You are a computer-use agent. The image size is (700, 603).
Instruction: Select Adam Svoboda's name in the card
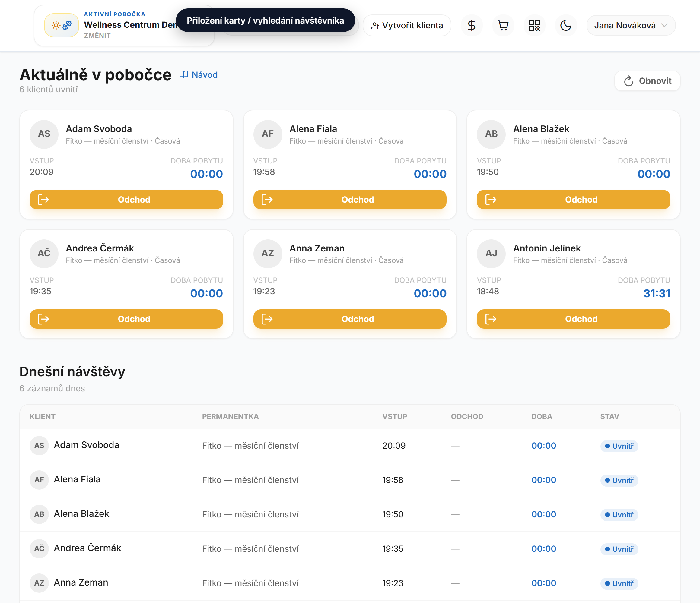tap(99, 129)
